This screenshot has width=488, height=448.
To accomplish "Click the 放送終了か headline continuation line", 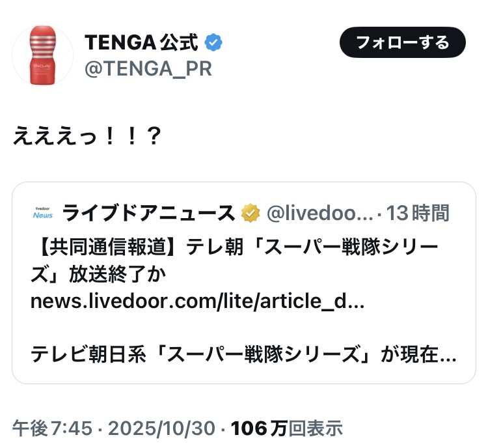I will click(98, 275).
